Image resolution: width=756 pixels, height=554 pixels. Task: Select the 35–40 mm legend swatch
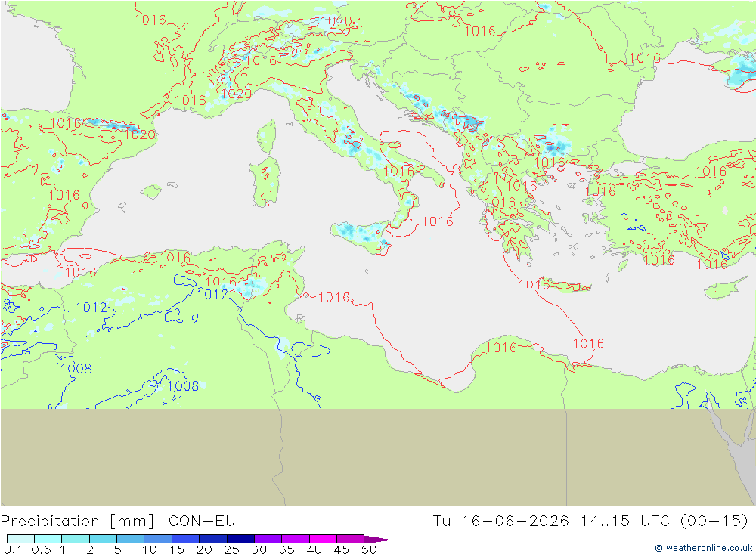click(295, 539)
